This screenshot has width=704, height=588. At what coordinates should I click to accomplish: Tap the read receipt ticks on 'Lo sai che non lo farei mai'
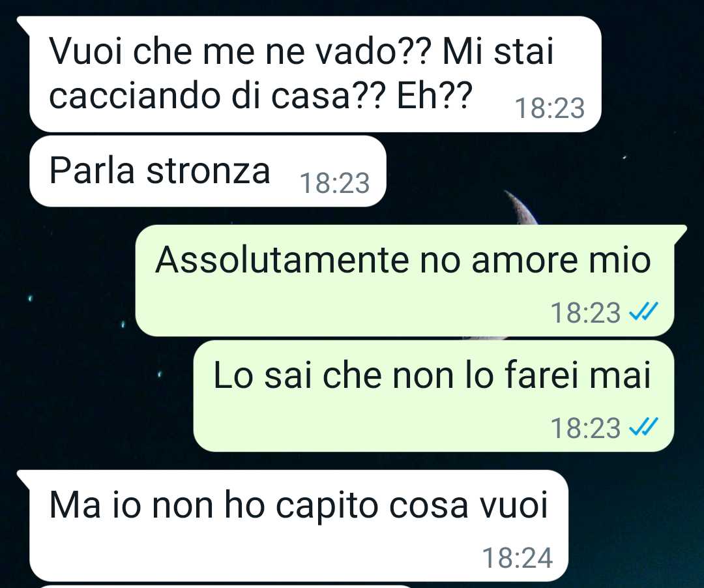point(643,427)
